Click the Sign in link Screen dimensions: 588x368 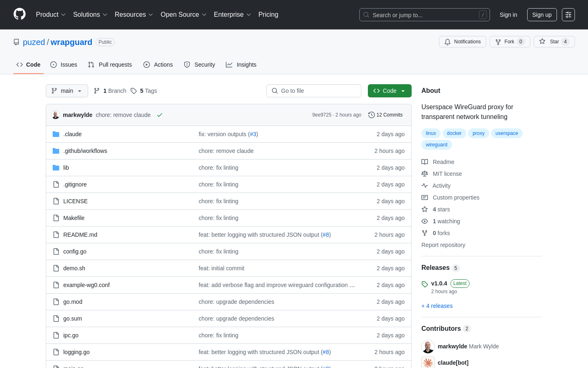pyautogui.click(x=508, y=15)
